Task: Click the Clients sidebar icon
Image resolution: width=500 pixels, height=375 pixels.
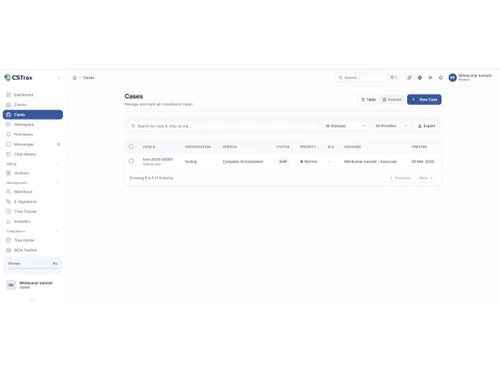Action: pyautogui.click(x=9, y=105)
